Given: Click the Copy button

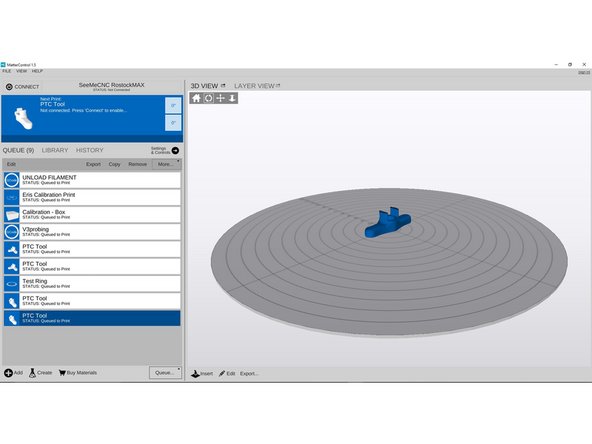Looking at the screenshot, I should (114, 164).
